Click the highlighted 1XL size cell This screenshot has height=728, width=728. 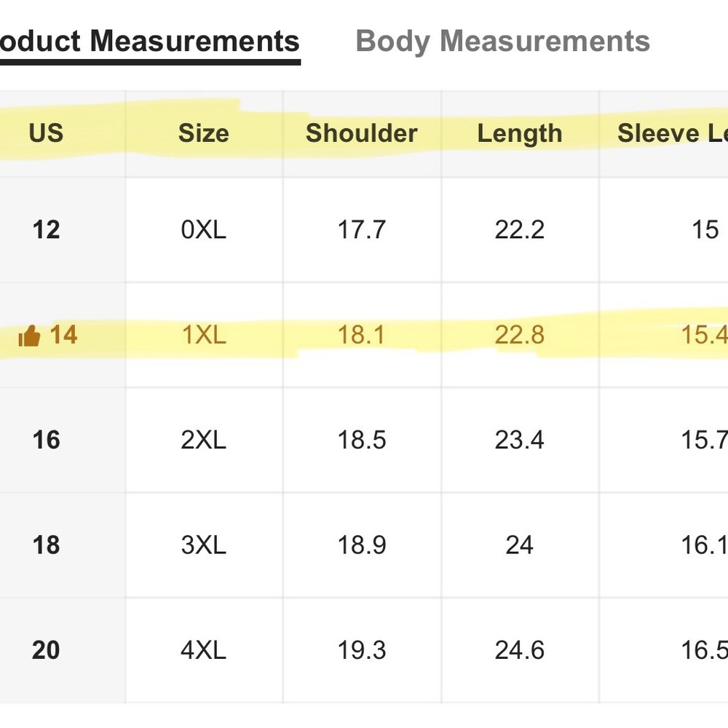(x=204, y=335)
